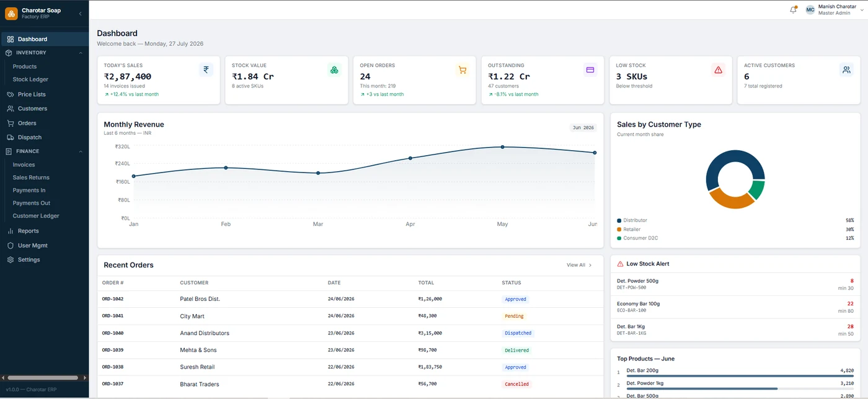Open Stock Ledger in the sidebar
Image resolution: width=868 pixels, height=399 pixels.
tap(30, 79)
